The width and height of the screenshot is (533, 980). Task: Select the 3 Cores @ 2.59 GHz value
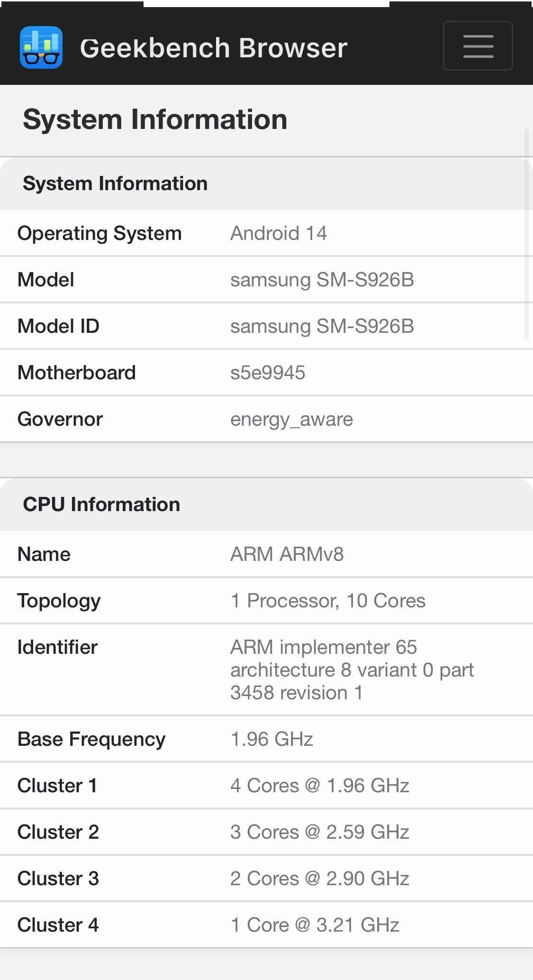pos(320,832)
